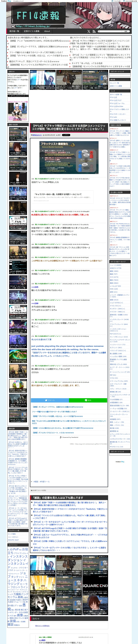Open the 当サイト記事一覧 link in リンク
The height and width of the screenshot is (644, 138).
click(x=116, y=94)
